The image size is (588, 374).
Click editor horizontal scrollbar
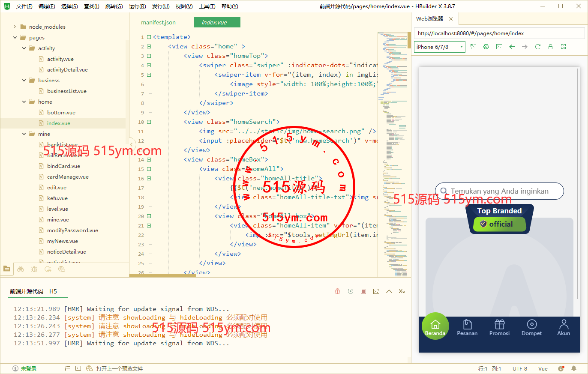pos(163,275)
